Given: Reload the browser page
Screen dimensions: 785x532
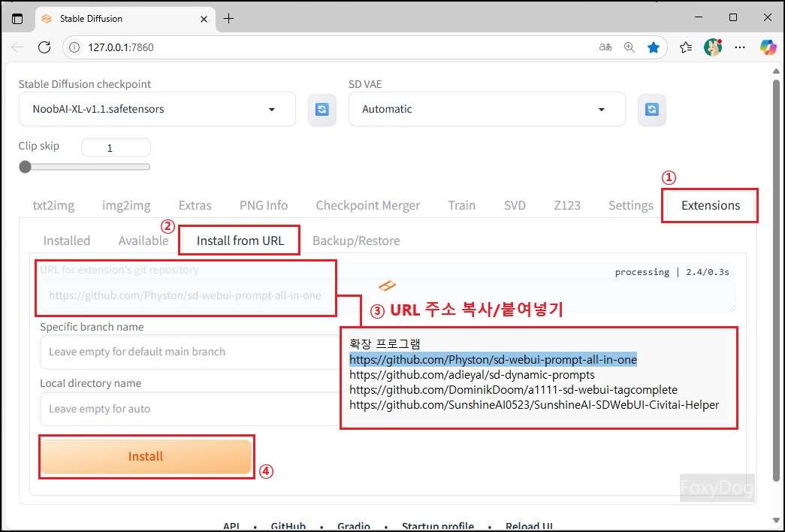Looking at the screenshot, I should coord(44,47).
